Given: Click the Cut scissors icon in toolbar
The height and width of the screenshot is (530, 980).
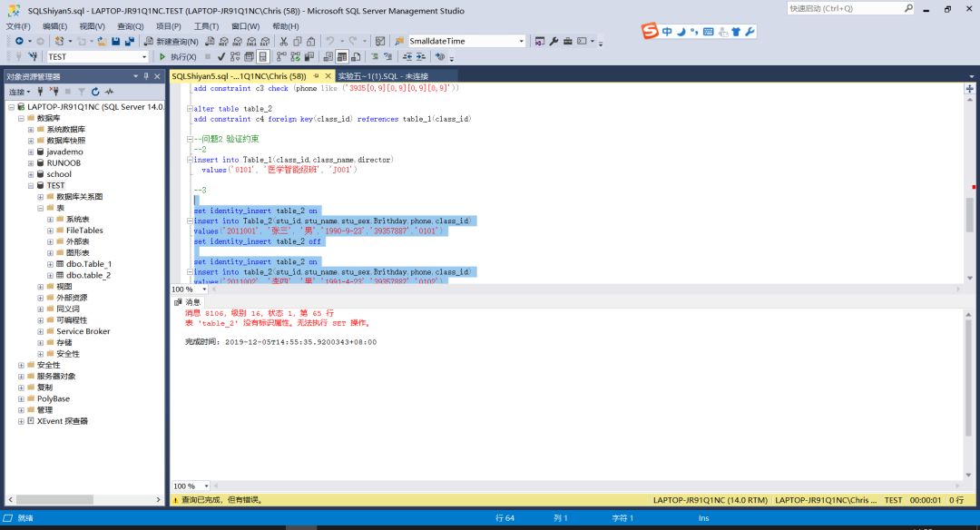Looking at the screenshot, I should (x=284, y=41).
